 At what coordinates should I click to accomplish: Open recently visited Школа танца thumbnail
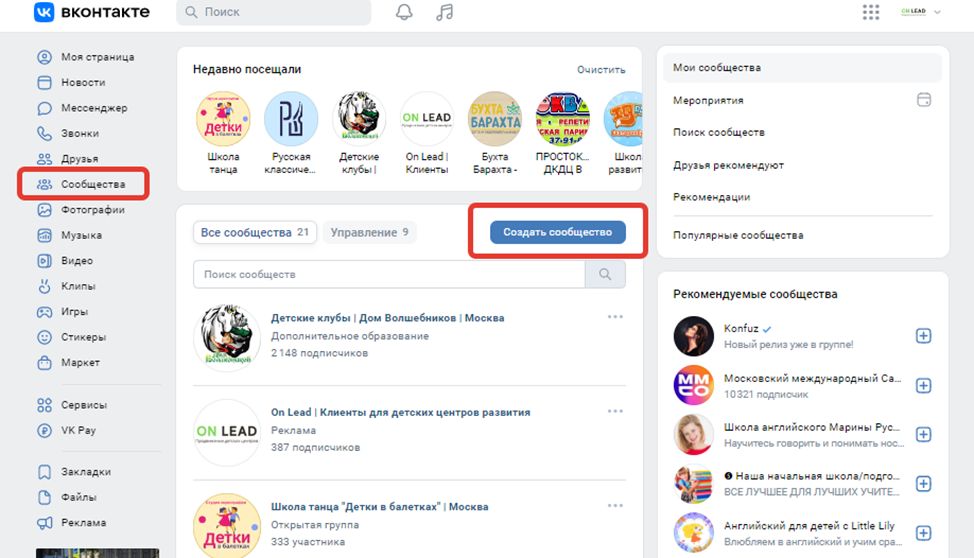[223, 119]
